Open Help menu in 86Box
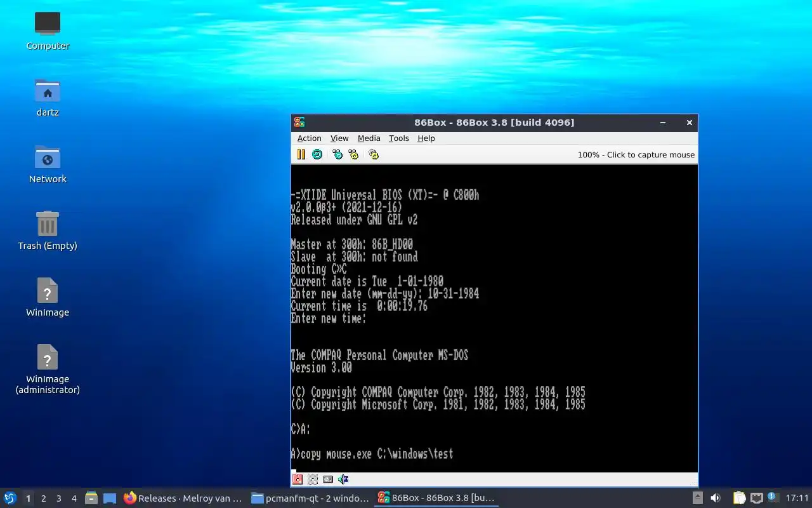812x508 pixels. (426, 138)
